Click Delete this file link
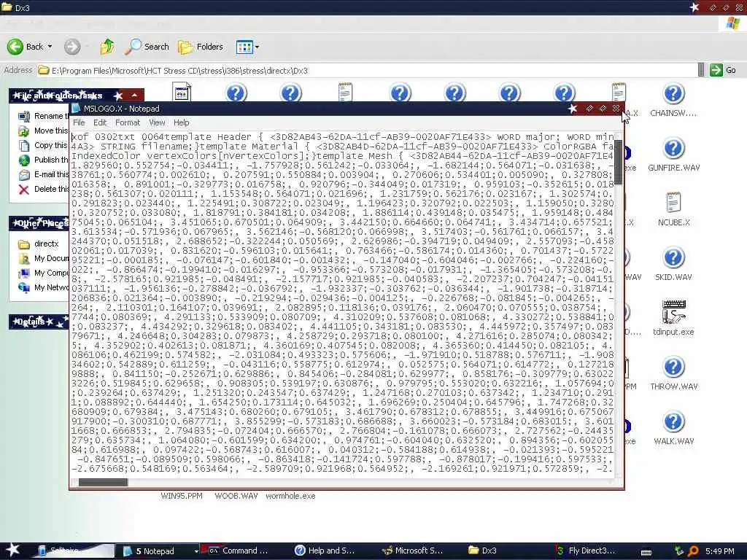Screen dimensions: 747x560 click(43, 189)
